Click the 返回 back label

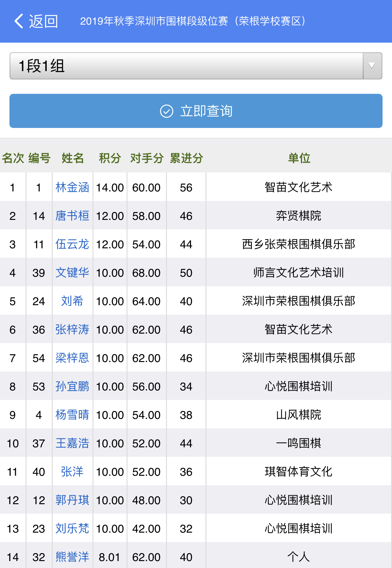coord(44,21)
